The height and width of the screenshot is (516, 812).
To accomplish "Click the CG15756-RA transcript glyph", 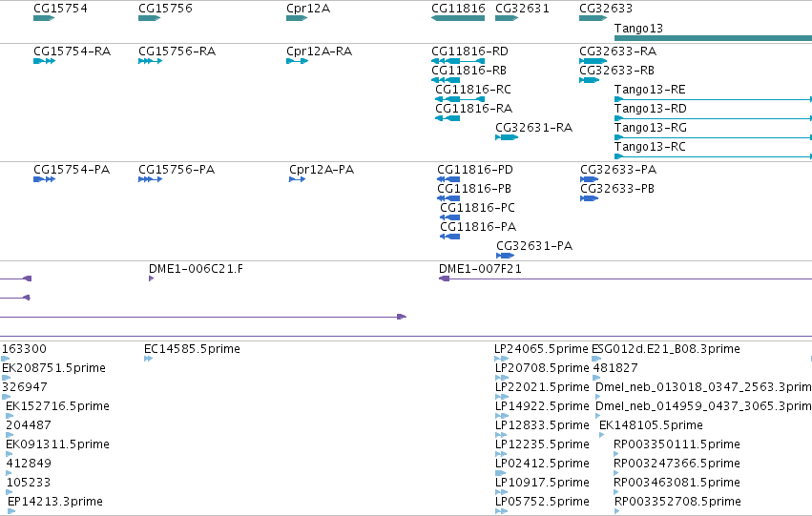I will 150,61.
